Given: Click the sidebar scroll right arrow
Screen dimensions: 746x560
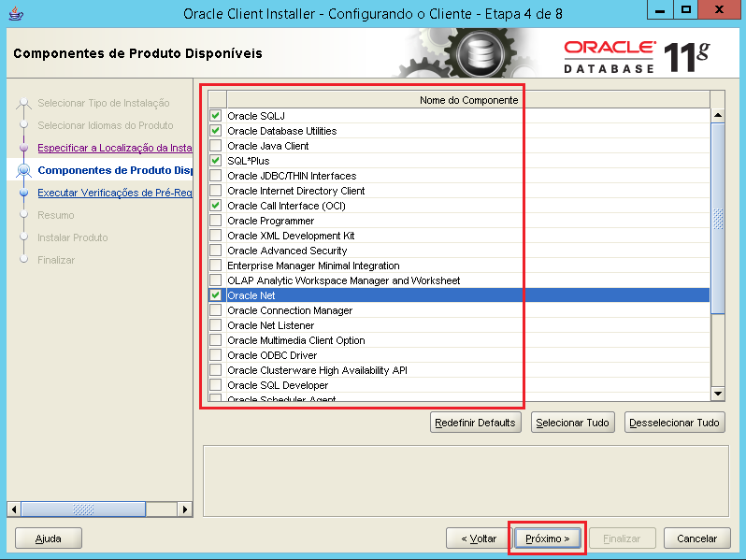Looking at the screenshot, I should tap(185, 510).
